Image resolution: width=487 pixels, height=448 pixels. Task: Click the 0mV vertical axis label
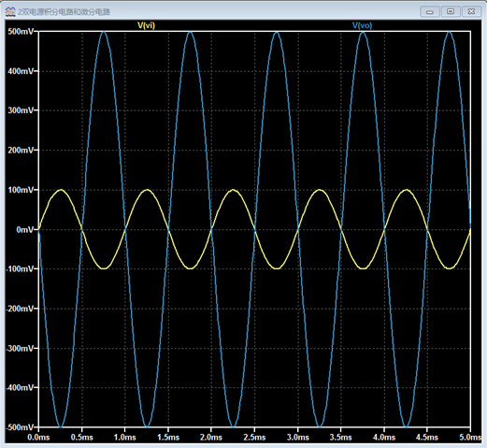(24, 230)
